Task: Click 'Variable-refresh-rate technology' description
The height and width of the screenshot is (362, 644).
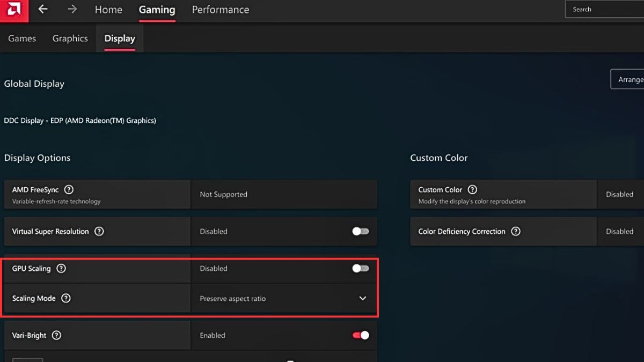Action: click(x=56, y=202)
